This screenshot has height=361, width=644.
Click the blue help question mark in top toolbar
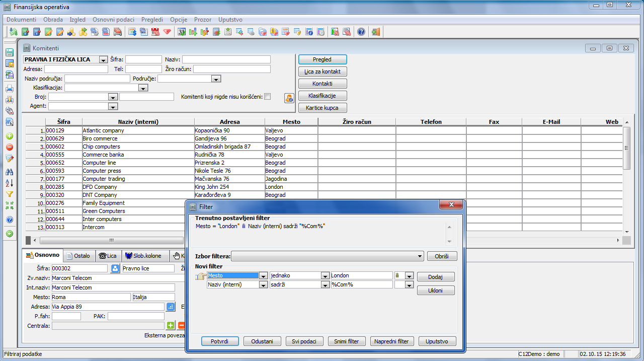pos(361,32)
